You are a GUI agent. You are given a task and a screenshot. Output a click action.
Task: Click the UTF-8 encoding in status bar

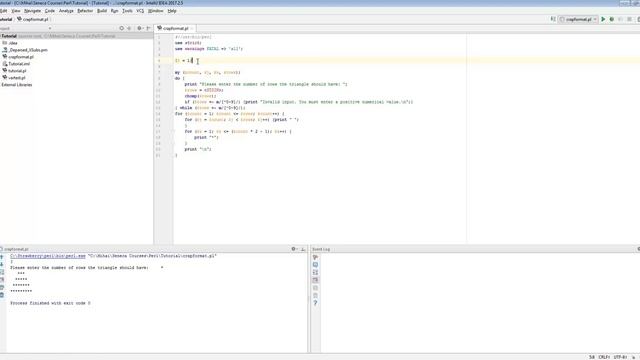620,357
